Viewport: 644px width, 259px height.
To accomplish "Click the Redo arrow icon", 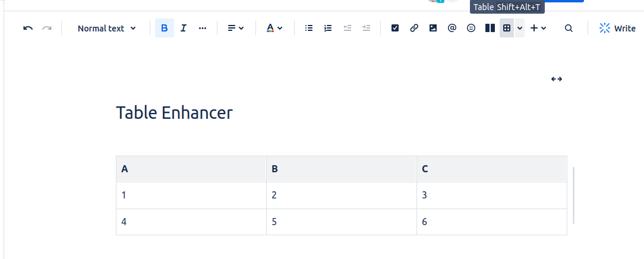I will (47, 28).
